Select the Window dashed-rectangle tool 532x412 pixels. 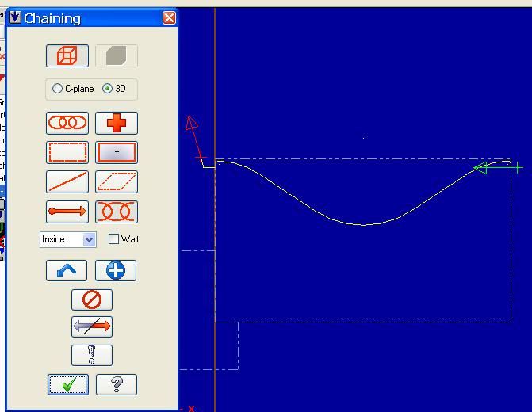(67, 152)
